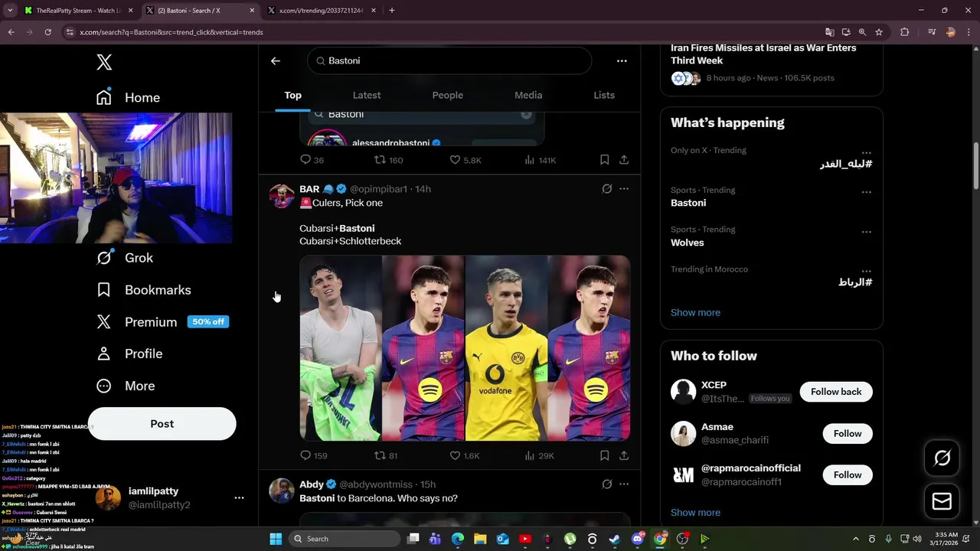Repost the top post with 160 reposts
The image size is (980, 551).
coord(388,160)
